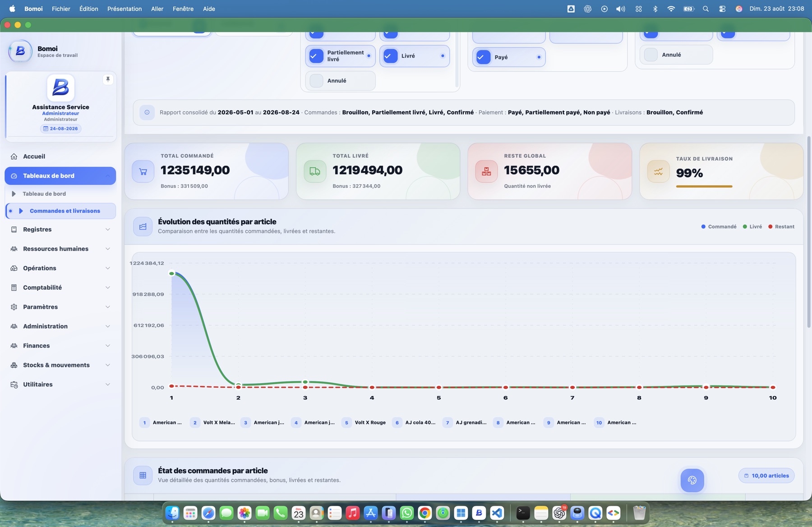Uncheck the Payé payment status checkbox
This screenshot has width=812, height=527.
tap(483, 57)
